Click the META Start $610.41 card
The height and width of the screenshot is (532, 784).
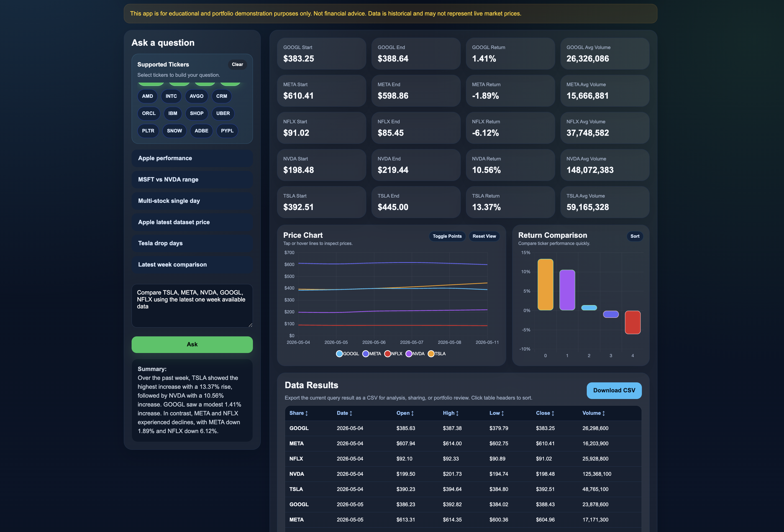tap(321, 91)
